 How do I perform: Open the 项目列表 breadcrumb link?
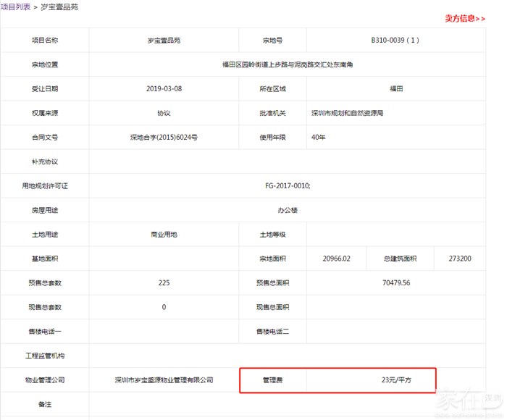tap(15, 7)
